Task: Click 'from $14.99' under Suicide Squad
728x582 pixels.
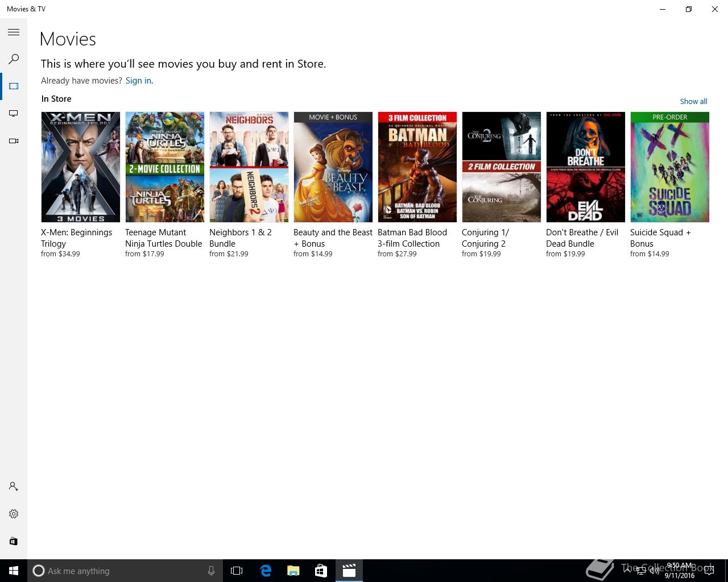Action: pyautogui.click(x=650, y=254)
